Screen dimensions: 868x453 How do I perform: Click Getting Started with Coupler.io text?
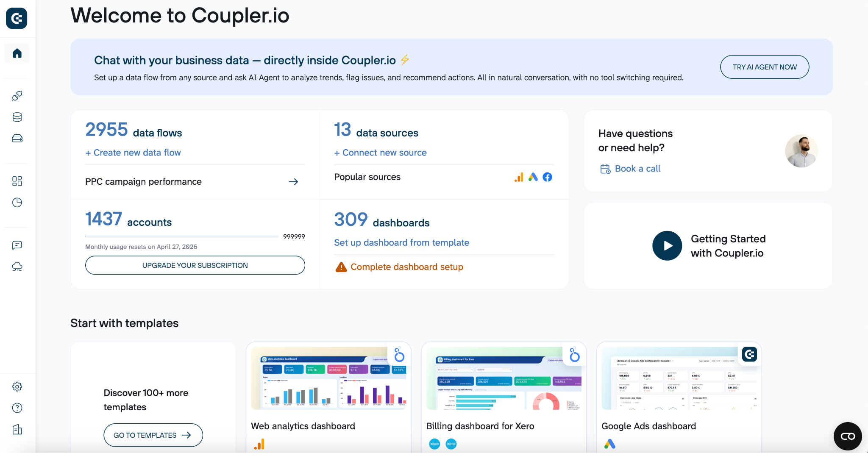[728, 246]
